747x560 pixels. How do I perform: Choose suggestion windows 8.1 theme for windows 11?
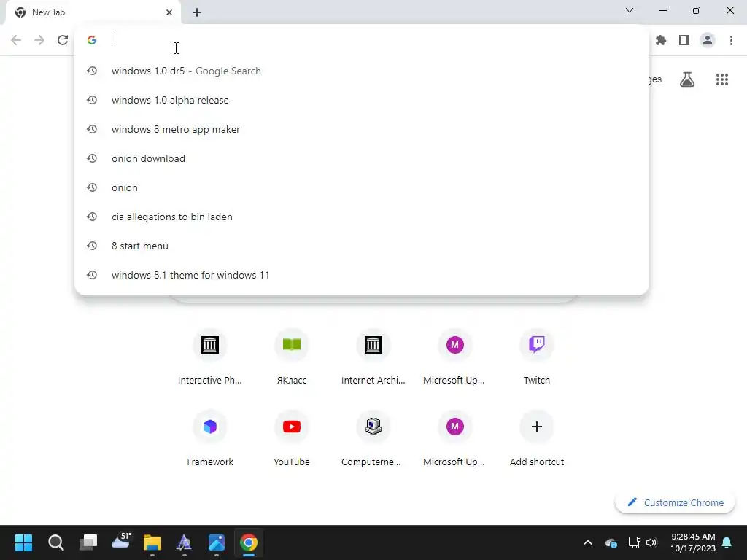click(362, 275)
